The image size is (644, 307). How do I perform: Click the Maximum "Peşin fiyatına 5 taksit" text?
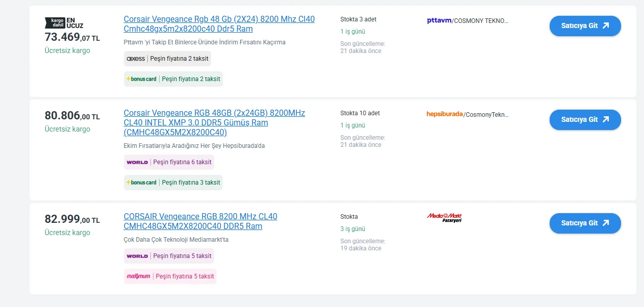click(185, 276)
